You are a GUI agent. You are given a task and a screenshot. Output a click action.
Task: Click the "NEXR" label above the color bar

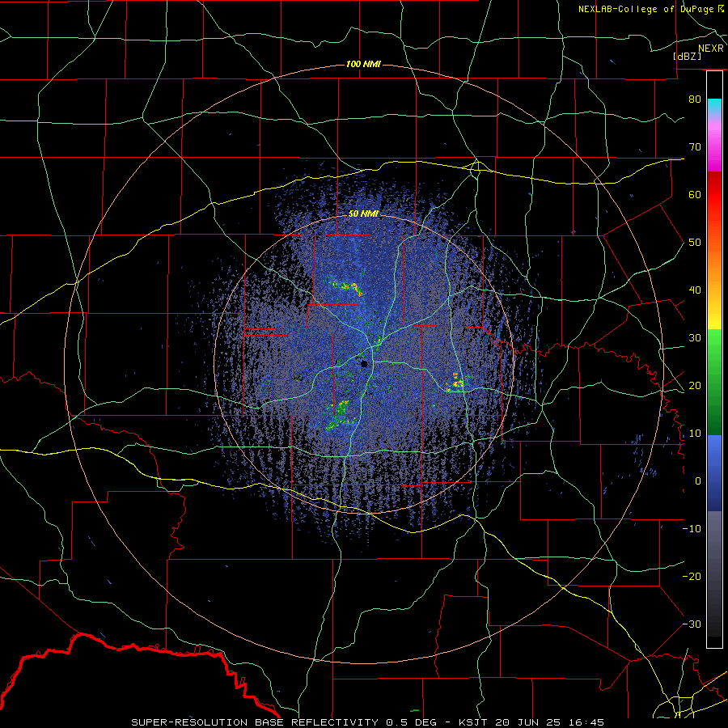pyautogui.click(x=710, y=49)
